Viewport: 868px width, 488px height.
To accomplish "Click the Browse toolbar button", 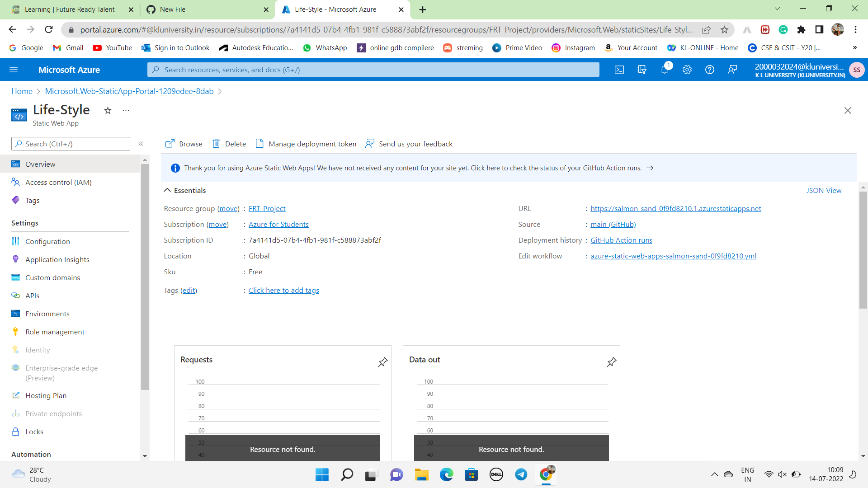I will pyautogui.click(x=184, y=144).
